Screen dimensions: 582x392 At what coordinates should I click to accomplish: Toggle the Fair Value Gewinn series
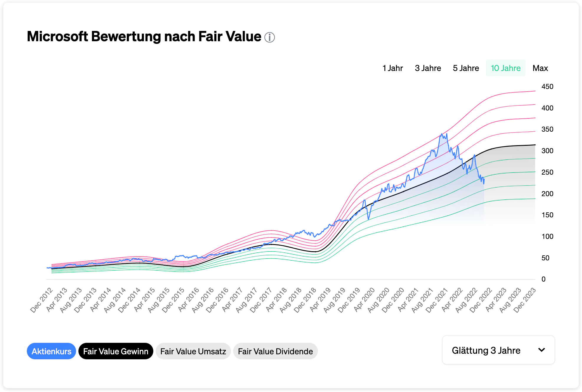pyautogui.click(x=116, y=351)
